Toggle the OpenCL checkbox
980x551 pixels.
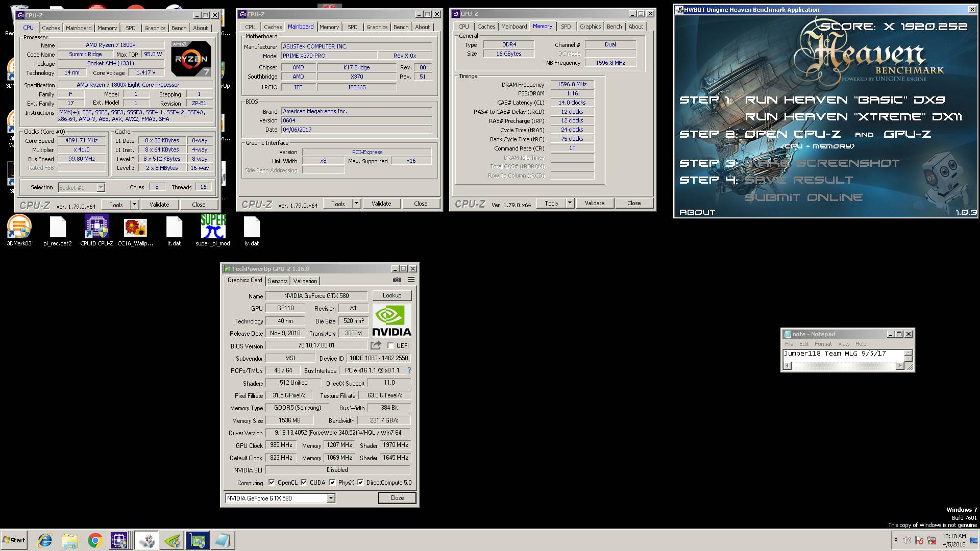tap(272, 482)
